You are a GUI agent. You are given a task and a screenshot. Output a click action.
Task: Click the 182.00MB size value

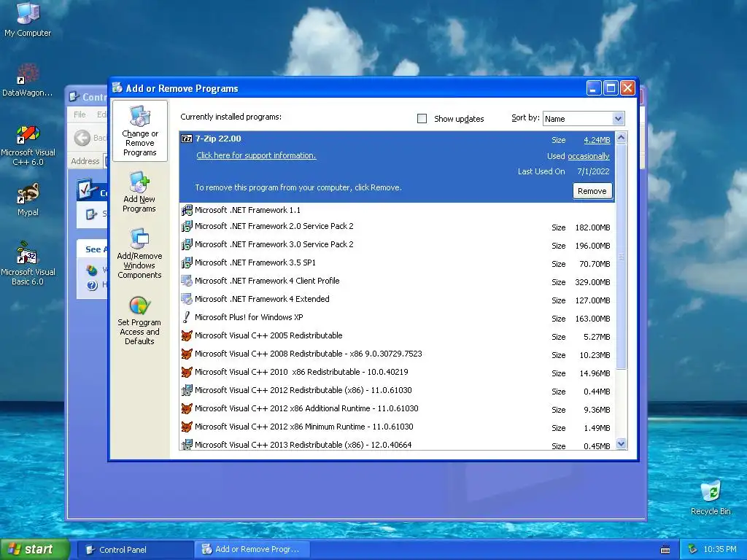pyautogui.click(x=592, y=227)
